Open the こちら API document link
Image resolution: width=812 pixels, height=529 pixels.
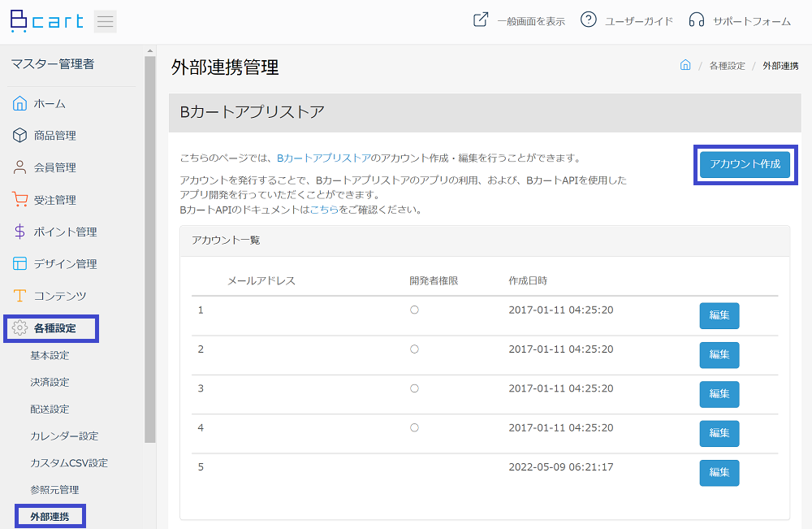pos(324,210)
